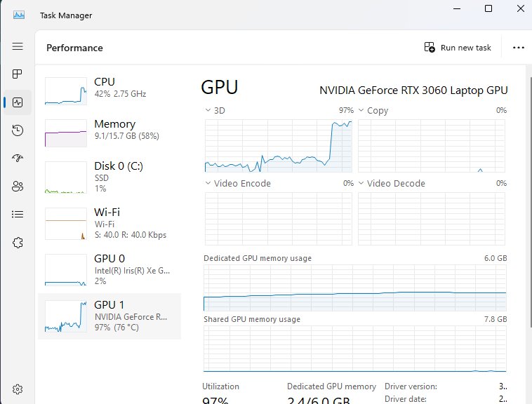Click the GPU 1 mini graph thumbnail

click(66, 316)
